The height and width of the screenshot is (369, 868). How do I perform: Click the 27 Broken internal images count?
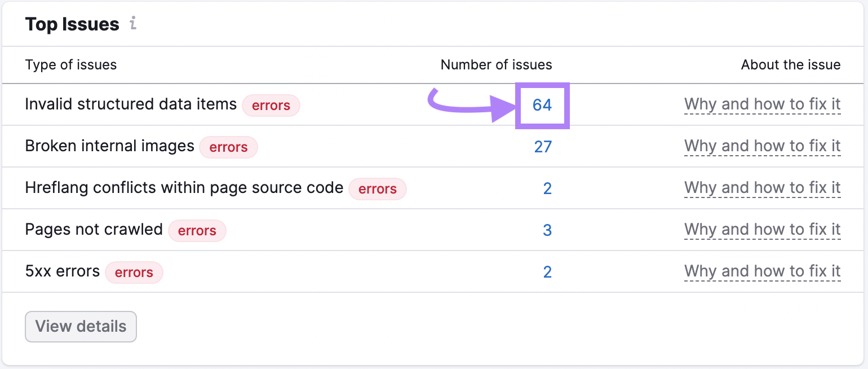click(x=543, y=147)
